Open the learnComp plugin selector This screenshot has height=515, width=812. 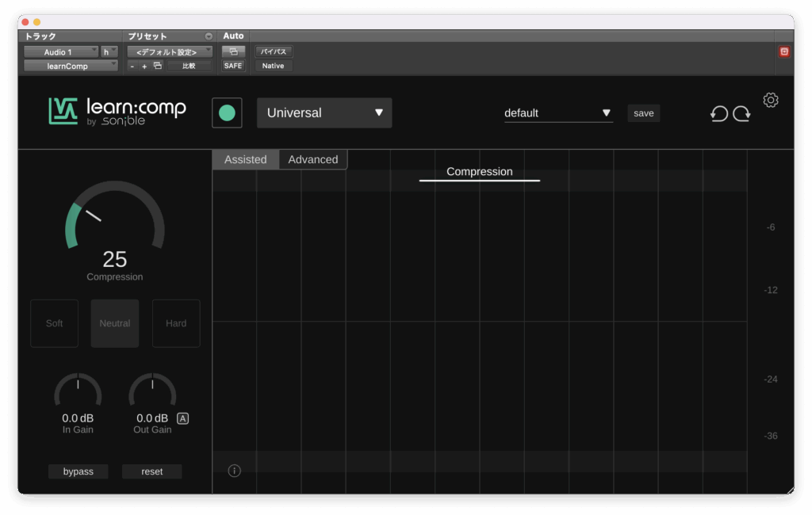point(71,66)
